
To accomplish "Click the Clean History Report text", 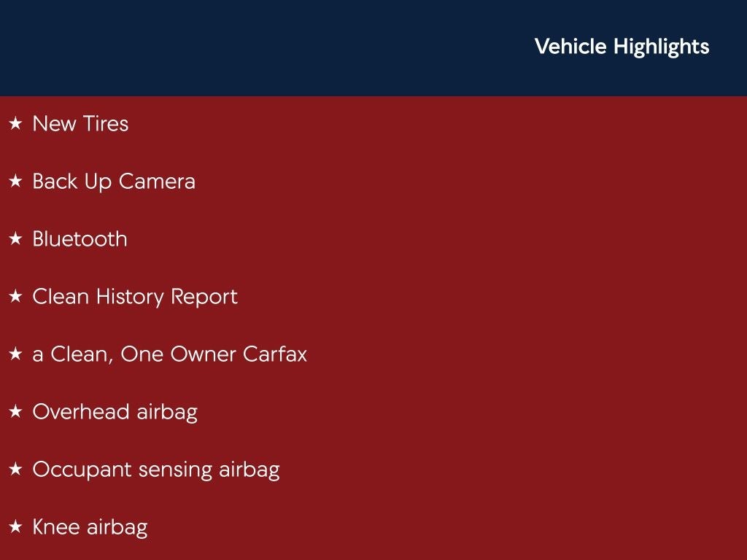I will (135, 297).
